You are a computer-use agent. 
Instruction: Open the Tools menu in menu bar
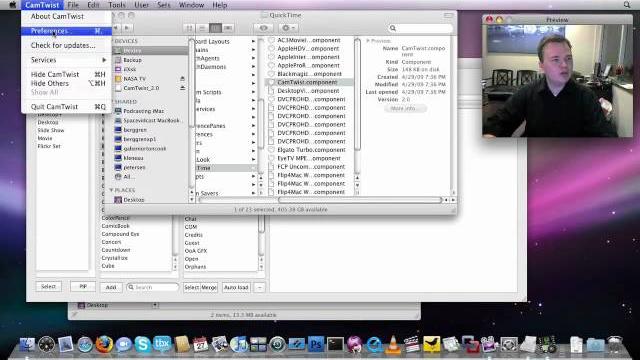click(x=117, y=5)
